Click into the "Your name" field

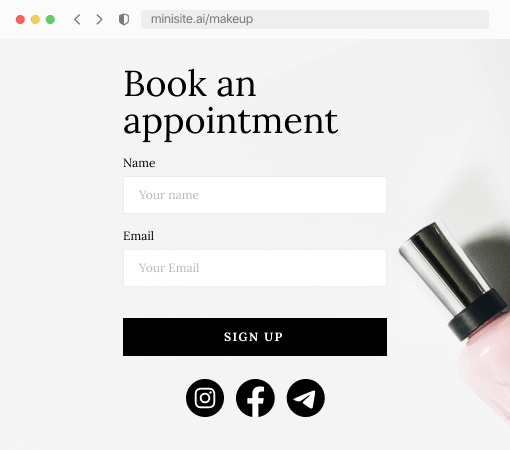coord(255,195)
